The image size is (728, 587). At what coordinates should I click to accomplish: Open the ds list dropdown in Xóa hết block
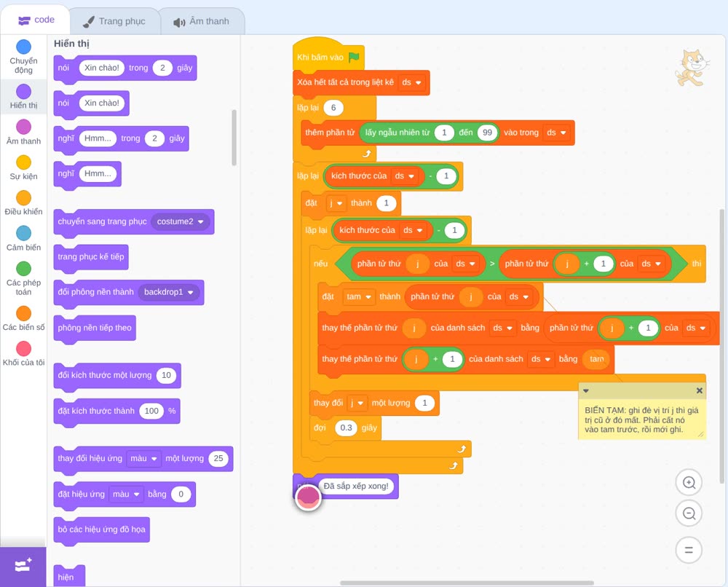coord(411,82)
